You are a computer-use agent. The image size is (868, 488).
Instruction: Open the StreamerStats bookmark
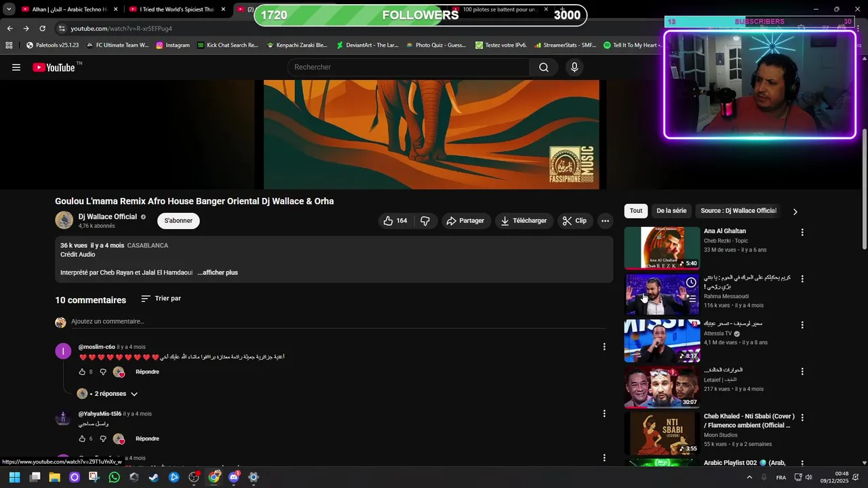(x=565, y=45)
